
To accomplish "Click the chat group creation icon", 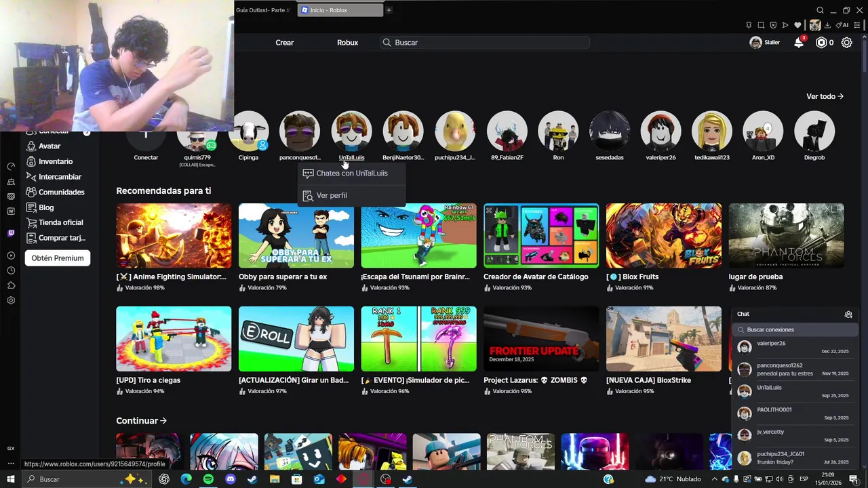I will click(848, 314).
